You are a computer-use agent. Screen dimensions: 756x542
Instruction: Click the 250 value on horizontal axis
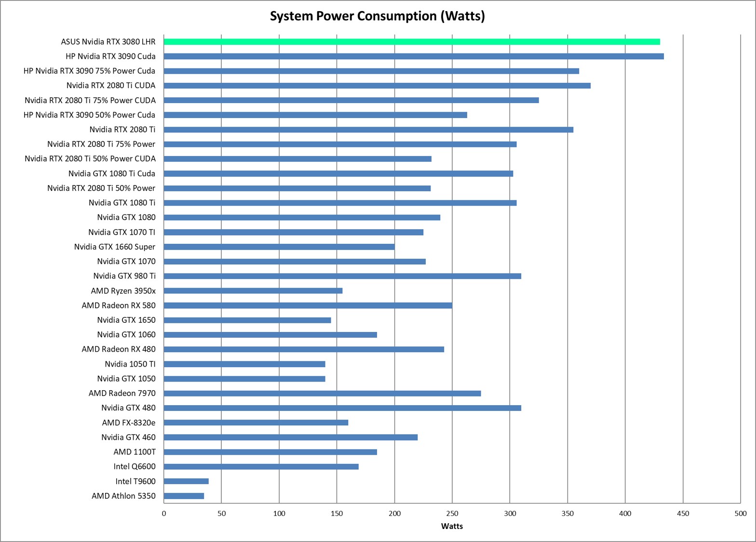[452, 514]
